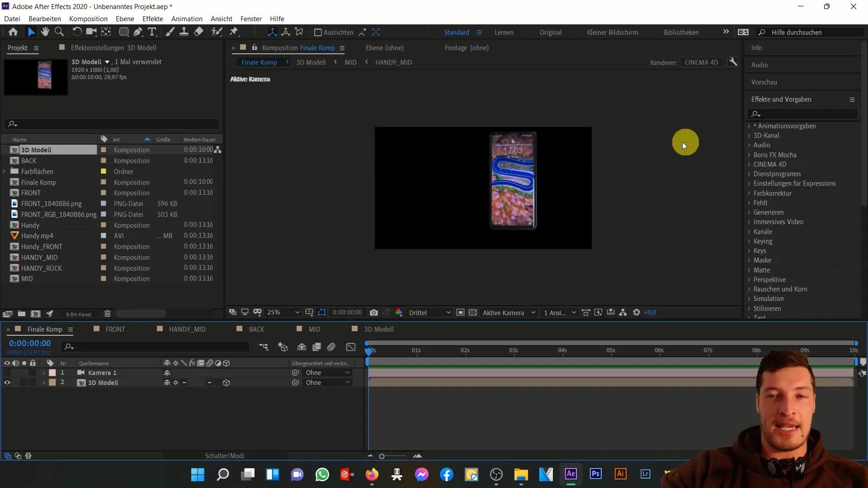This screenshot has height=488, width=868.
Task: Expand the Animationsvorlagen effects category
Action: point(750,126)
